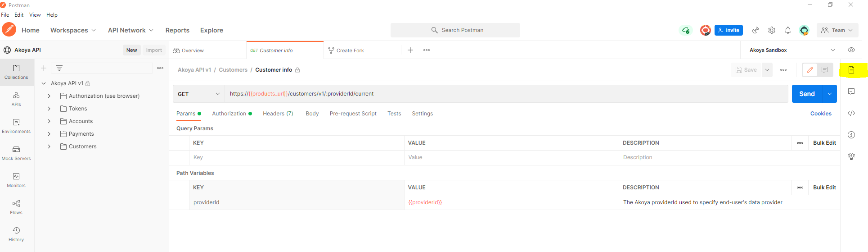Click the request URL input field
Viewport: 868px width, 252px height.
(506, 94)
